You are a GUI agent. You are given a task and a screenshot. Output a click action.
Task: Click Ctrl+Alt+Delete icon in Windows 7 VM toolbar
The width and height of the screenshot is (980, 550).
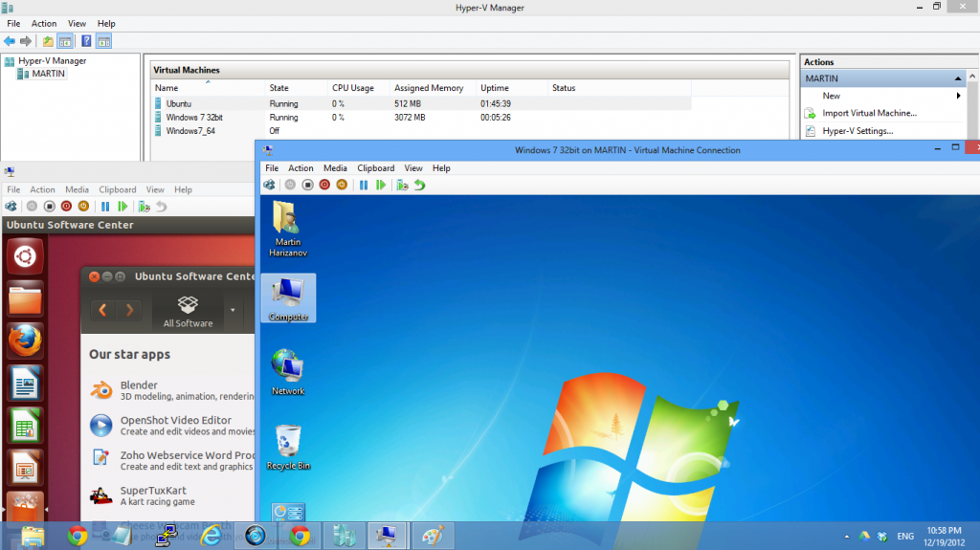(x=269, y=185)
